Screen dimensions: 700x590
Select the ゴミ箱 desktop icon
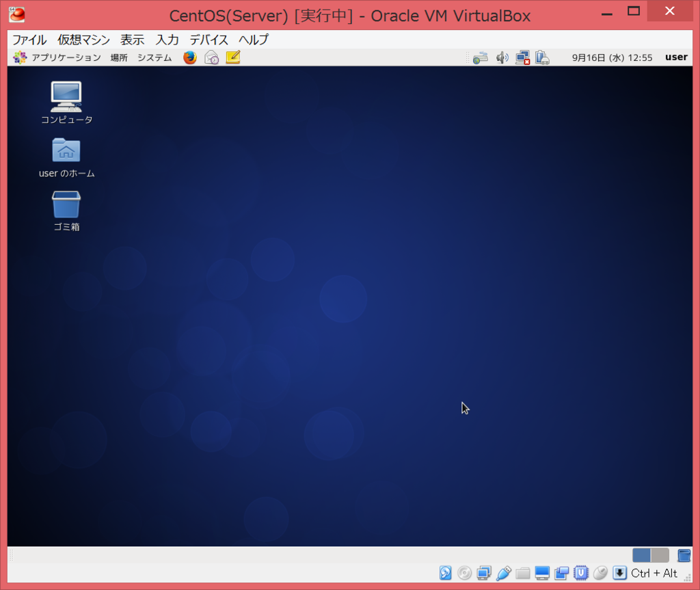(x=66, y=211)
